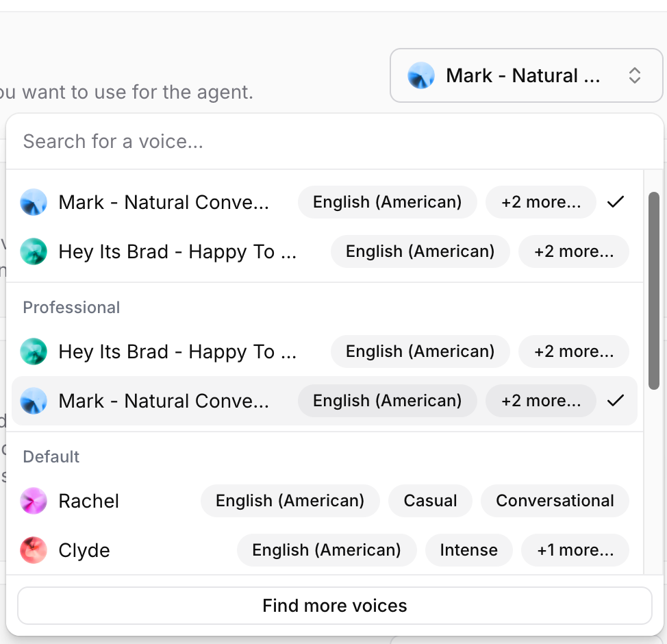Click the Mark avatar in the voice selector field
This screenshot has width=667, height=644.
pyautogui.click(x=421, y=75)
